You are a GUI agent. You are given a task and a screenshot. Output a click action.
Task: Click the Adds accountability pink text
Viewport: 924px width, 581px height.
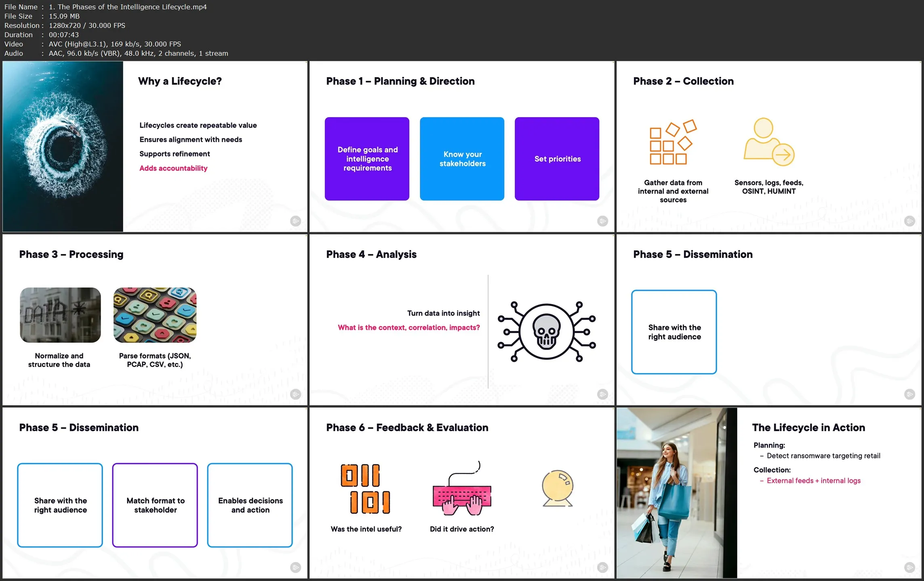(173, 168)
